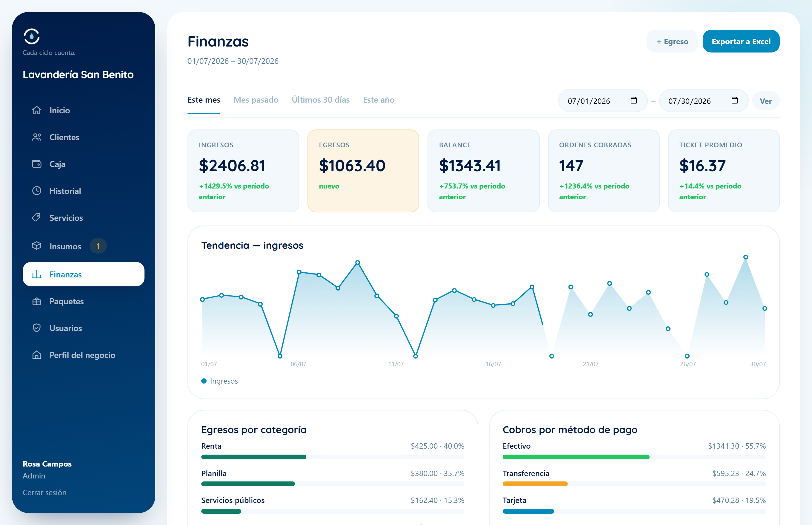Click the 01/07/2026 – 30/07/2026 date subtitle
The image size is (812, 525).
(x=233, y=61)
